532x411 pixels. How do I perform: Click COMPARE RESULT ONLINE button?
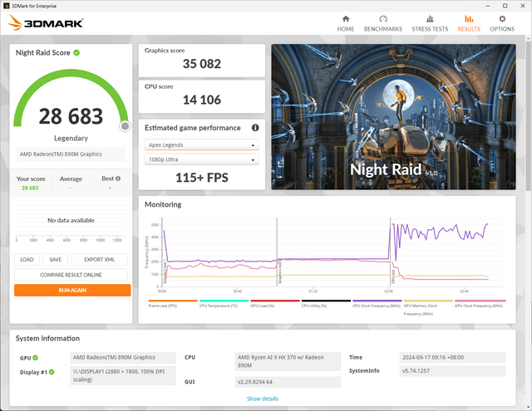(71, 275)
